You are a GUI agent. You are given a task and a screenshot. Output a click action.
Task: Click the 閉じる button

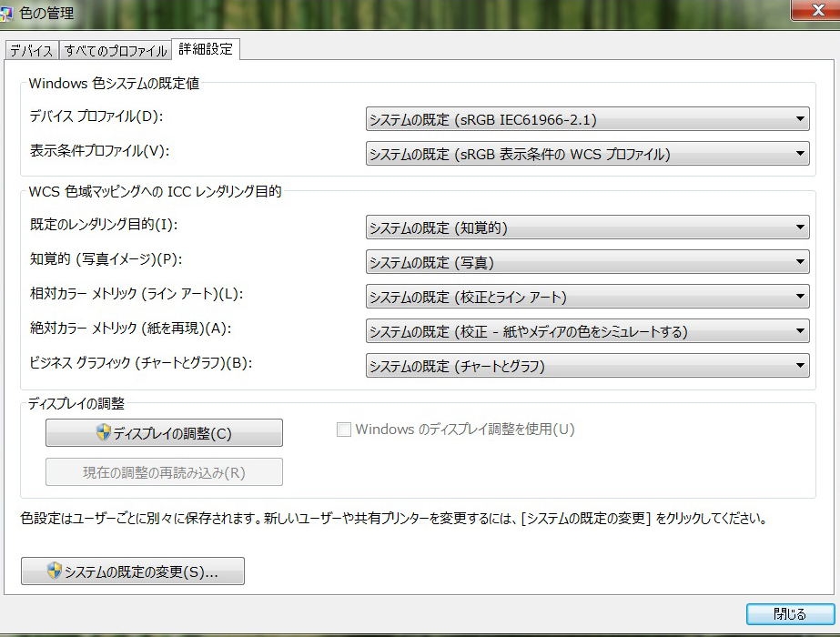pos(790,614)
